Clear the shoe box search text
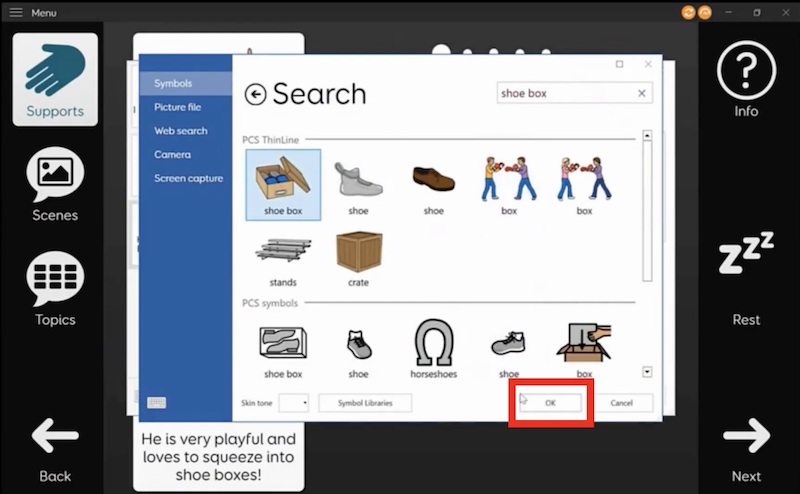 click(x=642, y=93)
